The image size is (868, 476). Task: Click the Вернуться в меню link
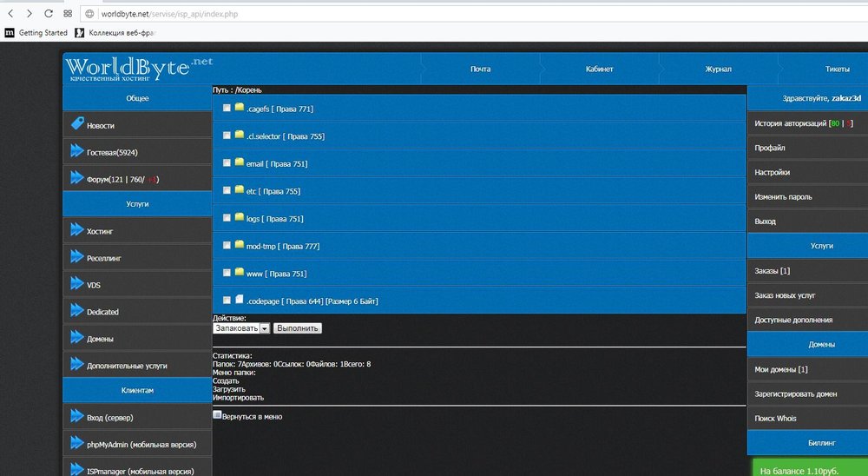point(252,416)
